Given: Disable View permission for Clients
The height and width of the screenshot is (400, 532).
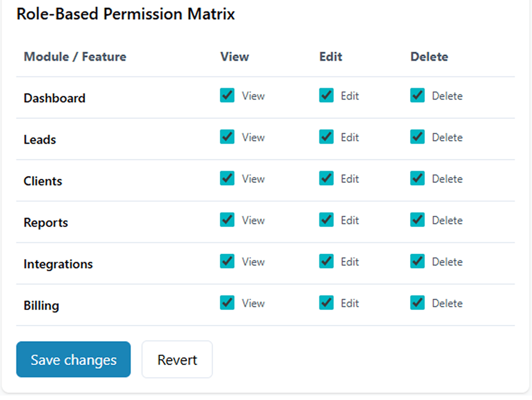Looking at the screenshot, I should pyautogui.click(x=227, y=178).
